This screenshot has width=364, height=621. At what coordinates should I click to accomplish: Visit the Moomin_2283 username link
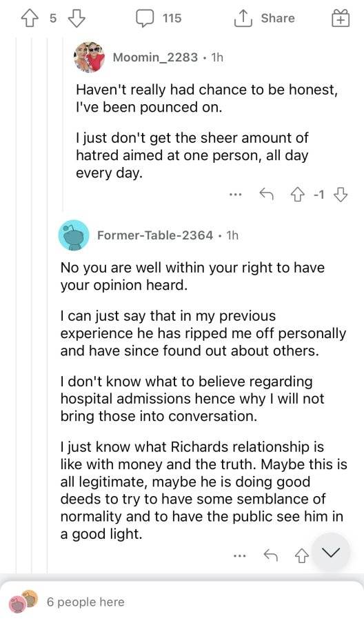(x=155, y=57)
